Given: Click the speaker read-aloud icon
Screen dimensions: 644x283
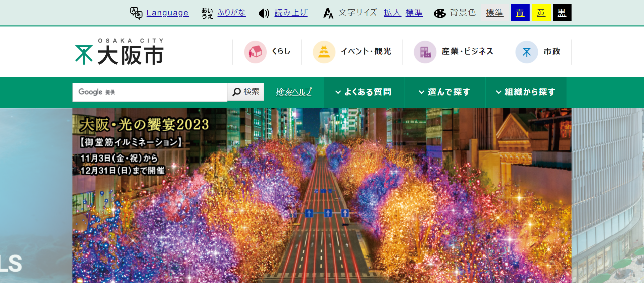Looking at the screenshot, I should click(264, 13).
